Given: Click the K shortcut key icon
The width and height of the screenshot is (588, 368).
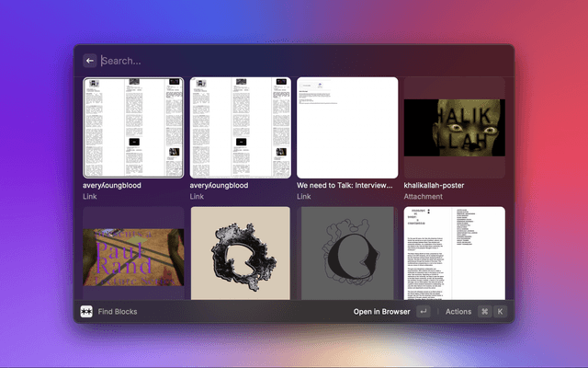Looking at the screenshot, I should (x=500, y=312).
